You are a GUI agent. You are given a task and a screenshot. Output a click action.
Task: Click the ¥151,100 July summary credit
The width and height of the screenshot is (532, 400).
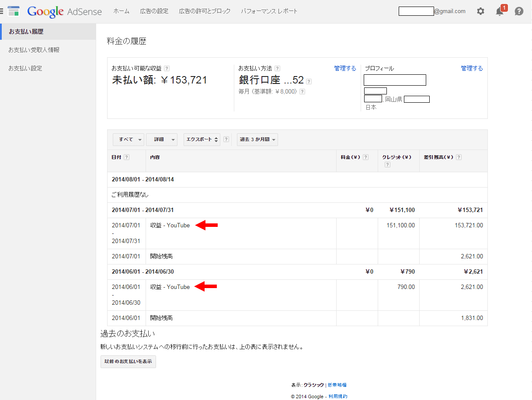click(402, 210)
